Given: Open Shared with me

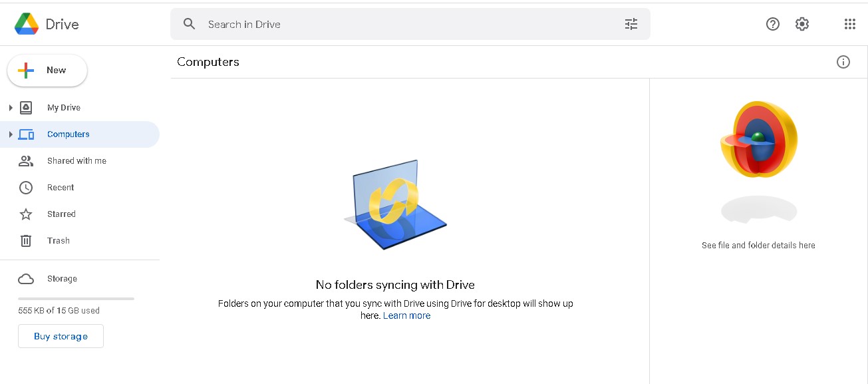Looking at the screenshot, I should coord(76,160).
